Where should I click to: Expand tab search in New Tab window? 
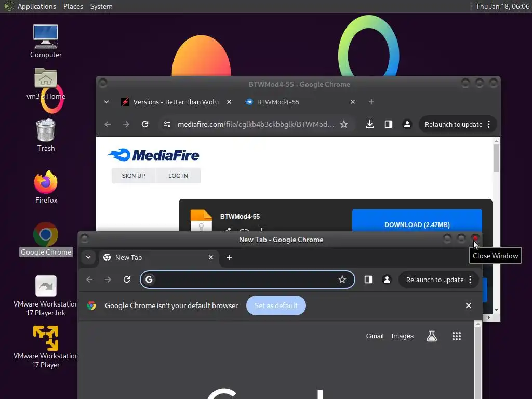click(88, 257)
